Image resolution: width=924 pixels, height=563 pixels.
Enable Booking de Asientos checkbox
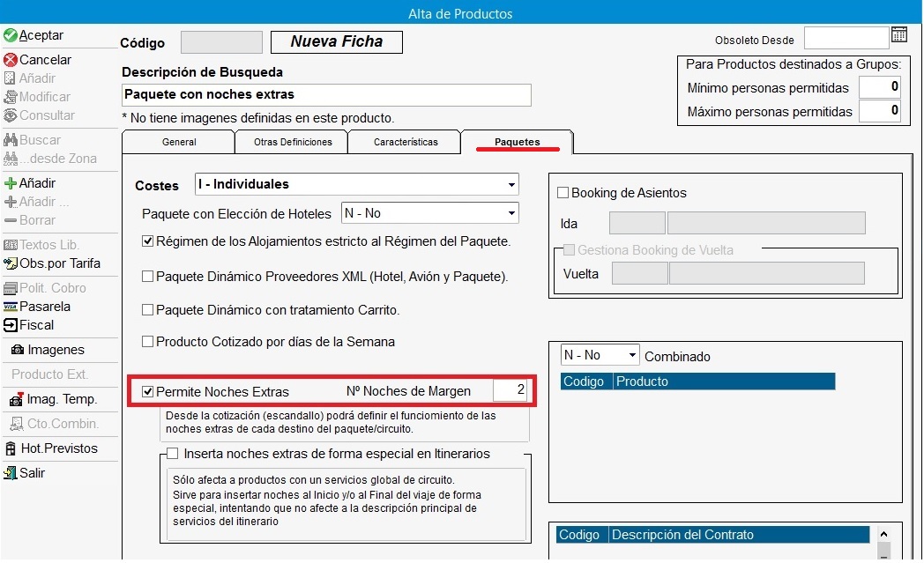(x=563, y=193)
